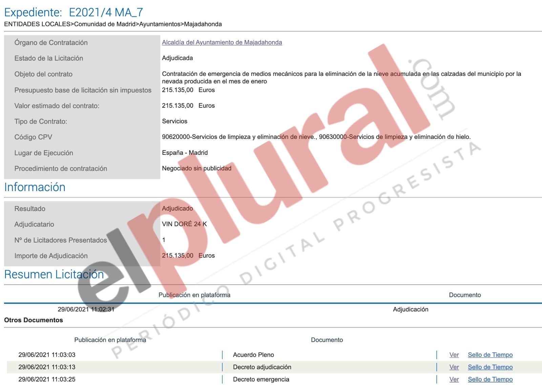Select the 29/06/2021 11:03:03 timestamp

(47, 355)
